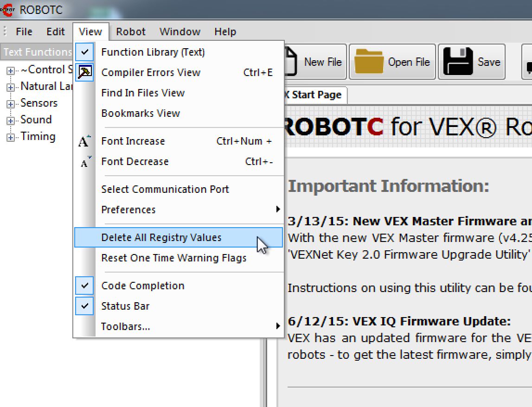
Task: Toggle the Function Library (Text) checkmark
Action: [84, 52]
